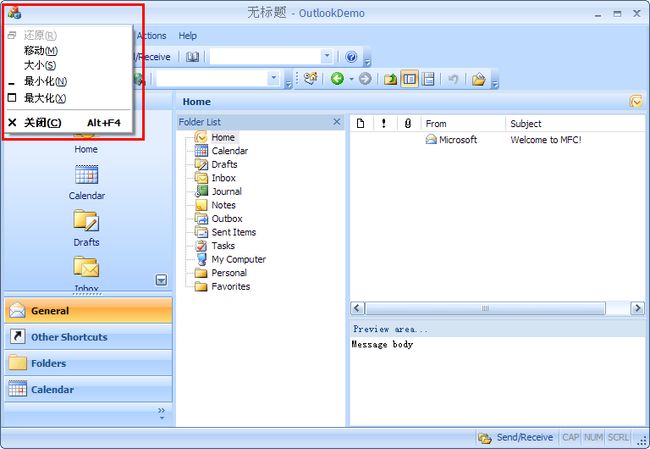Sort by the importance exclamation column

[384, 124]
